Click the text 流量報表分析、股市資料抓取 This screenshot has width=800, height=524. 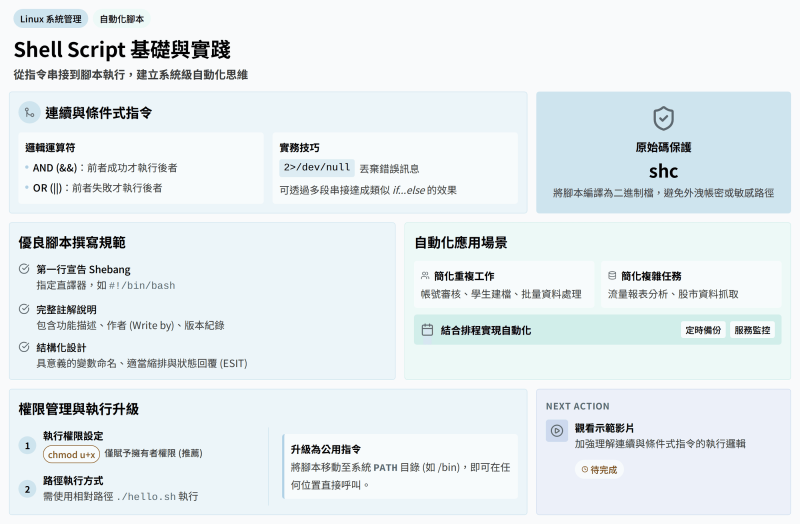(673, 294)
